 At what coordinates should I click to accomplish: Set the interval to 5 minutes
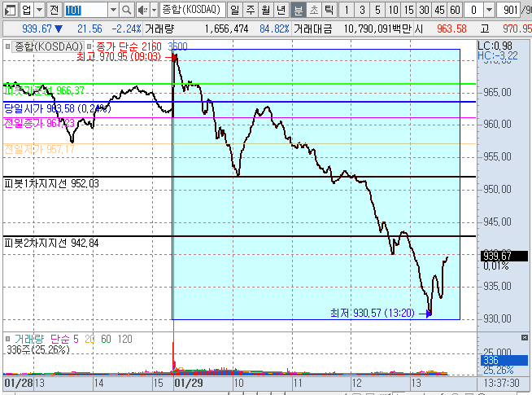378,10
